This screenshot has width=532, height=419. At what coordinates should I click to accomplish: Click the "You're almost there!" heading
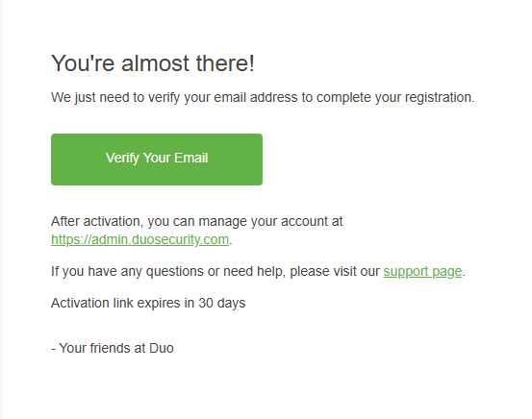(152, 63)
